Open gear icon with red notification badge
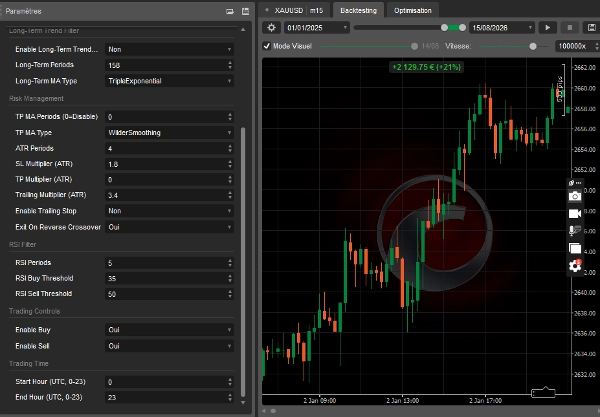The image size is (600, 417). coord(575,265)
